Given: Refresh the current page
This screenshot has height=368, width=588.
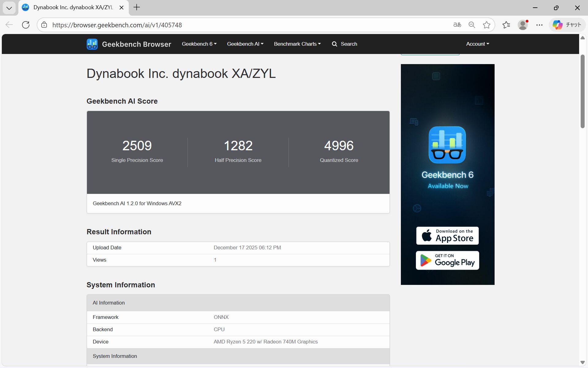Looking at the screenshot, I should pyautogui.click(x=26, y=25).
